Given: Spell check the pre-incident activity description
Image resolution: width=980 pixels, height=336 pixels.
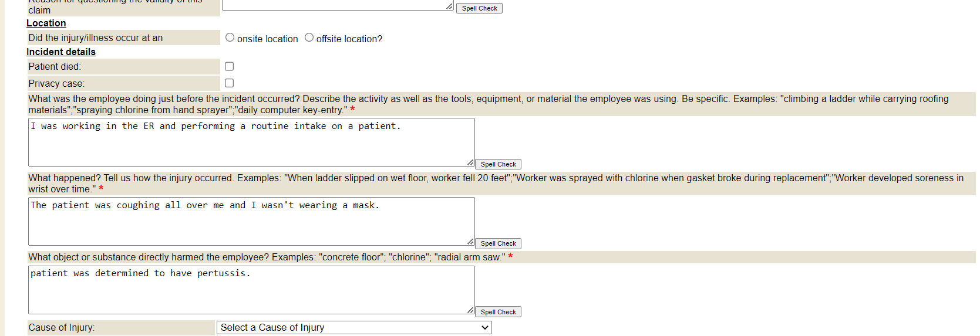Looking at the screenshot, I should pyautogui.click(x=498, y=164).
